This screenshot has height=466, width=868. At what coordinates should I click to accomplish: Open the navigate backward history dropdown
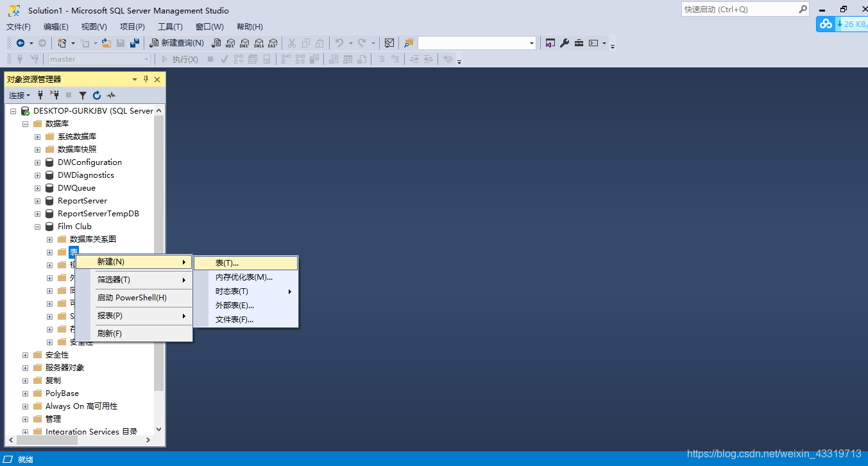point(31,43)
